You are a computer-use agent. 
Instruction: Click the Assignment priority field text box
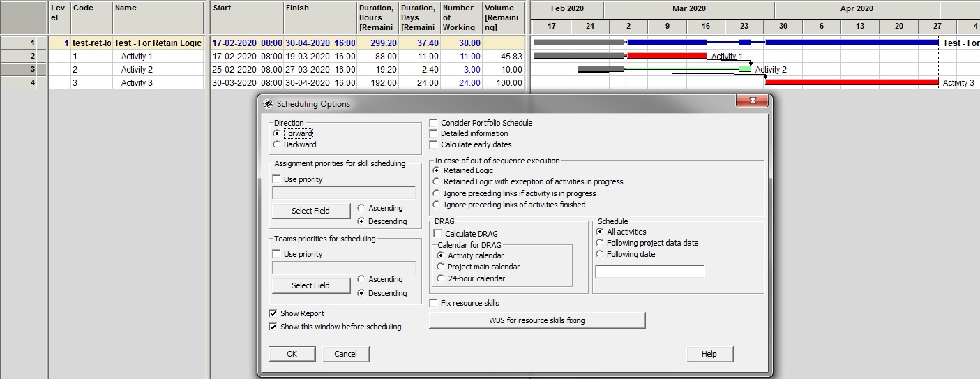pyautogui.click(x=344, y=193)
